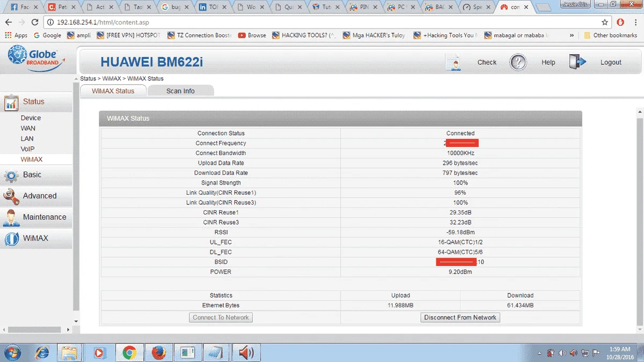Screen dimensions: 644x362
Task: Open the [FREE VPN] HOTSPOT bookmark
Action: [129, 35]
